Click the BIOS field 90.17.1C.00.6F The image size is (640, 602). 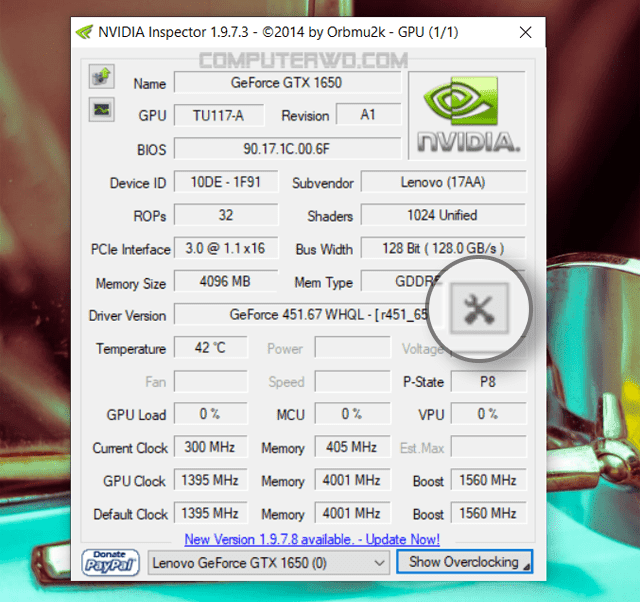tap(287, 149)
